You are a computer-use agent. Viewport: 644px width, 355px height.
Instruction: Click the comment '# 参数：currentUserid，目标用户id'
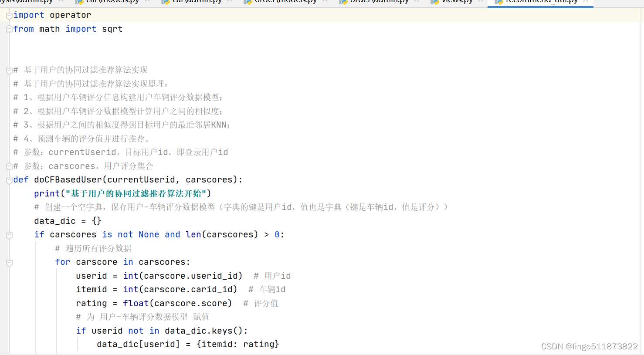pos(121,152)
